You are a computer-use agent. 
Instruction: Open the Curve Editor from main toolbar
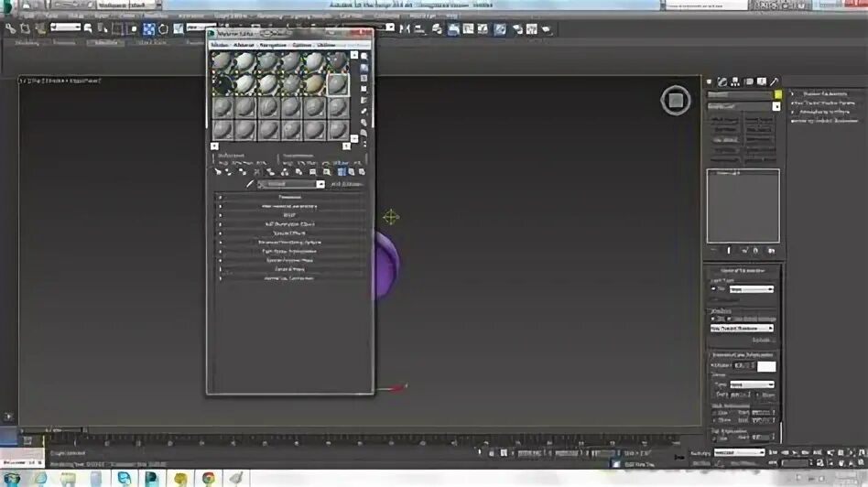(x=468, y=28)
